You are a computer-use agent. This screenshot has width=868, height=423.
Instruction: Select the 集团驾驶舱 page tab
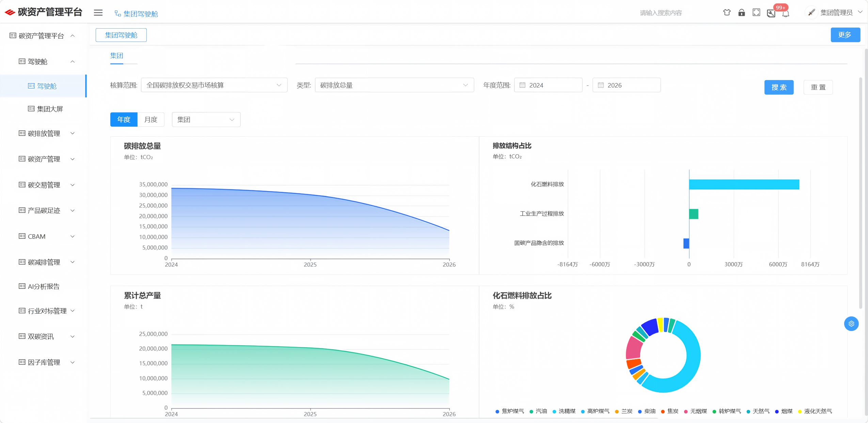(x=121, y=35)
